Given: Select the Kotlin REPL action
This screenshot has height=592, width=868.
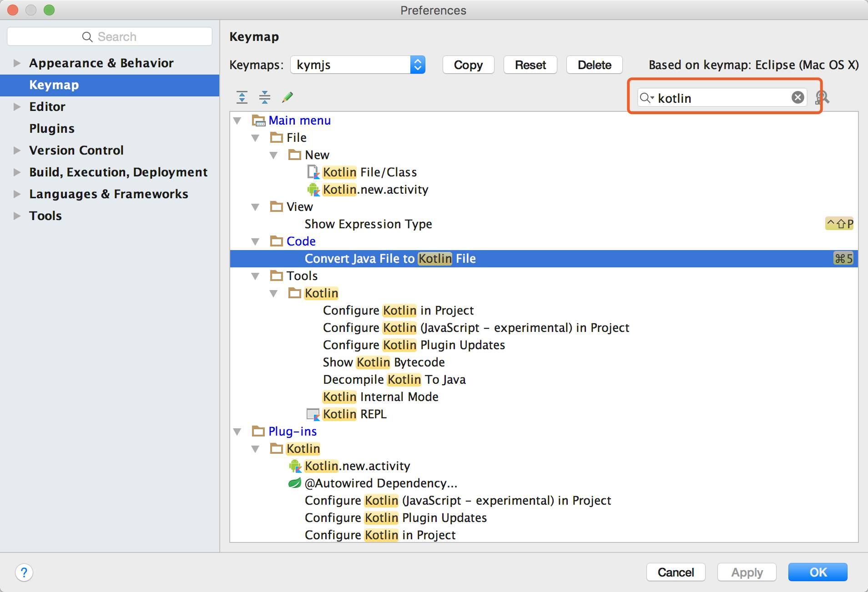Looking at the screenshot, I should 354,414.
